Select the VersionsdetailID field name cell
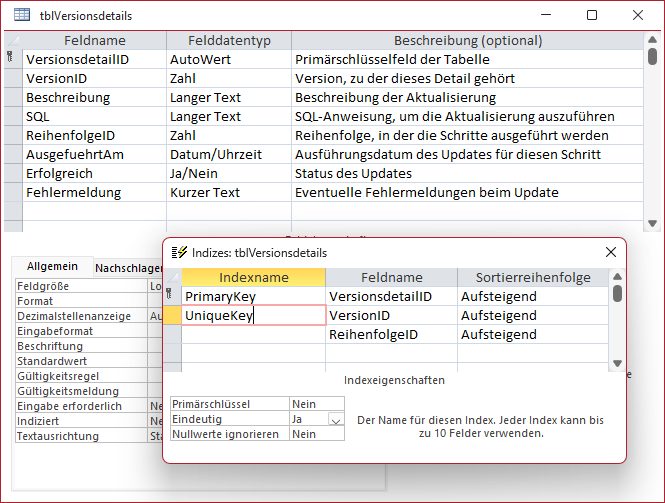The width and height of the screenshot is (665, 503). coord(94,59)
